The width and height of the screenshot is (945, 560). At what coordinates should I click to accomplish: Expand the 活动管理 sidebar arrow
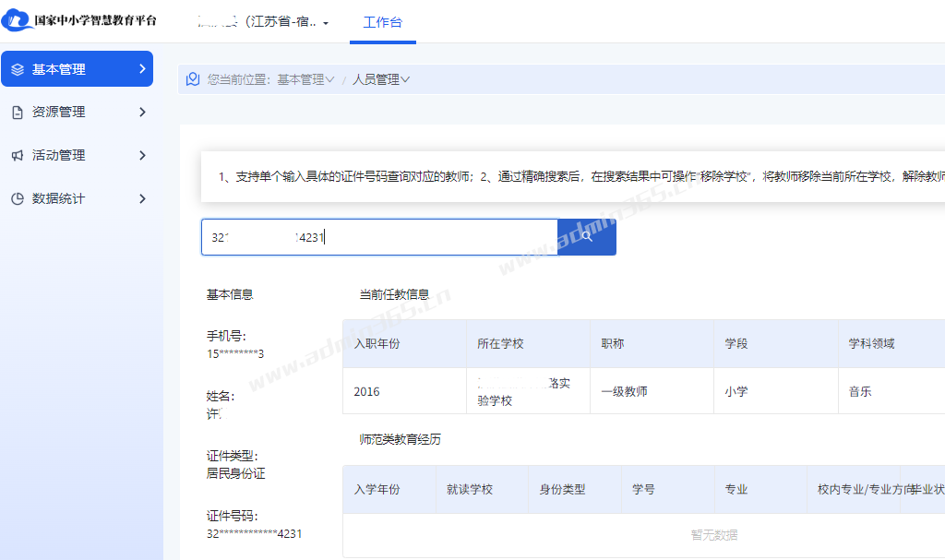tap(142, 156)
